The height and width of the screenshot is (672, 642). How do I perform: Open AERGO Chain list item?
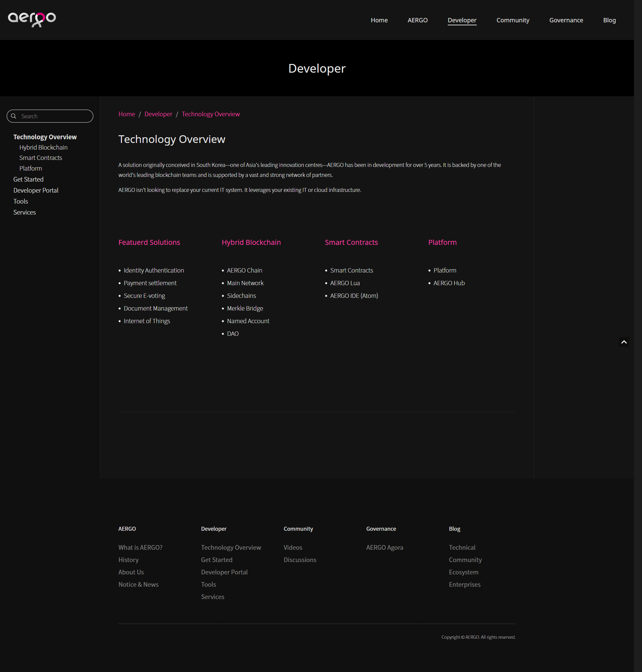coord(245,270)
